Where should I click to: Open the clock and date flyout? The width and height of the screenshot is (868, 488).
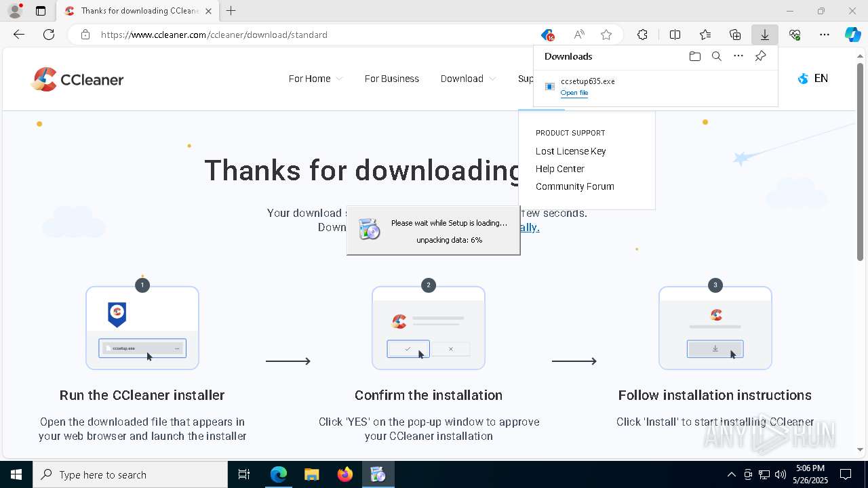810,474
